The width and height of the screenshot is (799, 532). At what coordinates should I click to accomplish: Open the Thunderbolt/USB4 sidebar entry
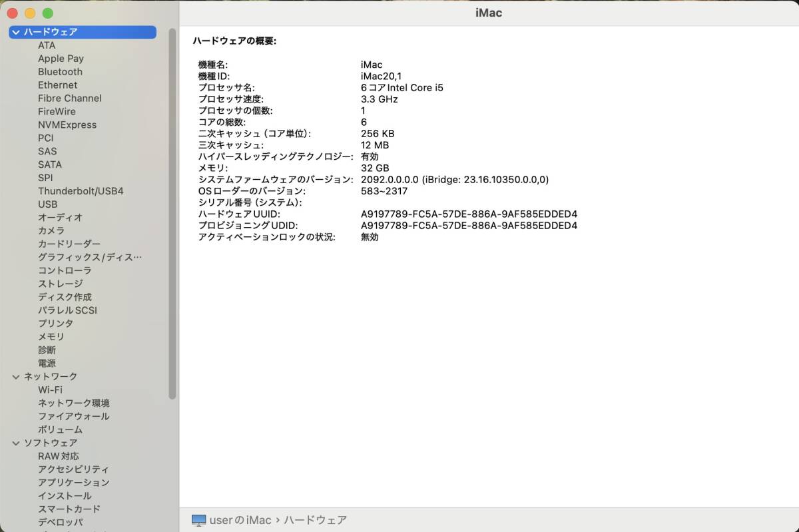click(x=81, y=191)
